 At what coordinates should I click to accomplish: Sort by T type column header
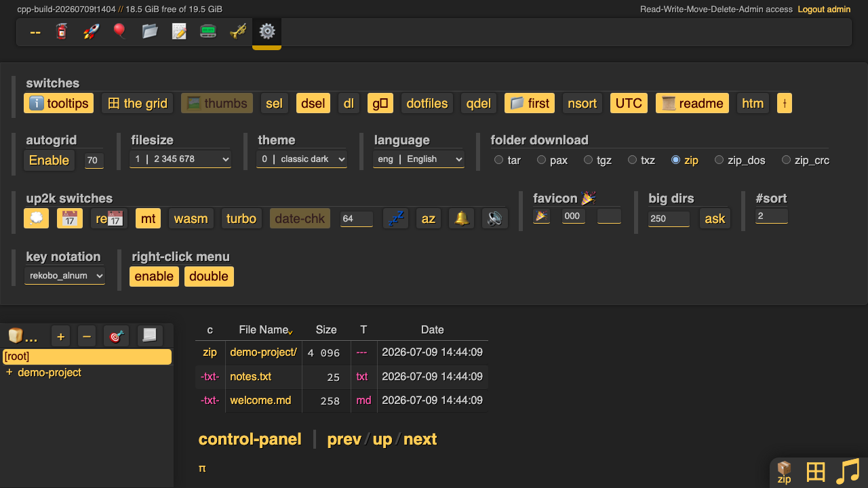[x=363, y=329]
